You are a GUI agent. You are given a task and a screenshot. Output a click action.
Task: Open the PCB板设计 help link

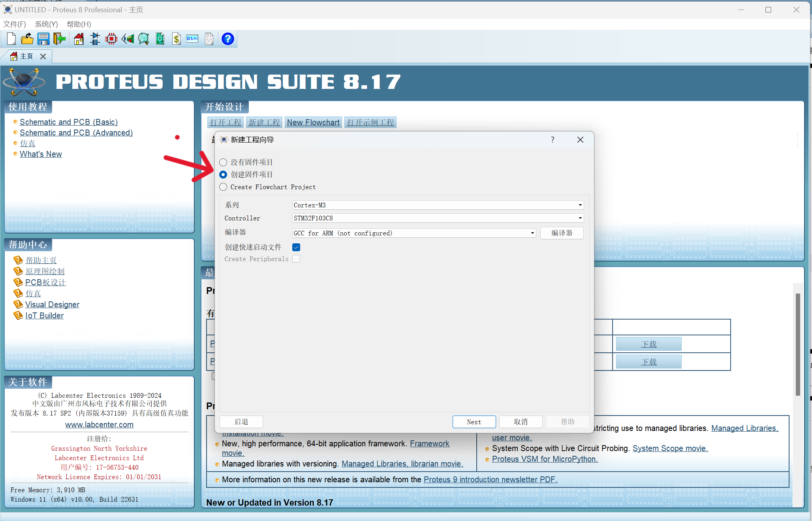tap(45, 282)
